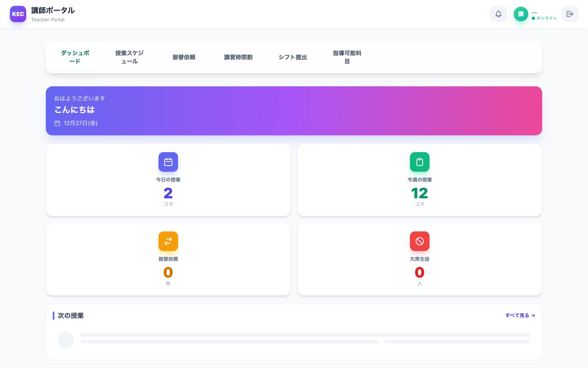The height and width of the screenshot is (368, 588).
Task: Click the logout icon at top right
Action: click(x=570, y=14)
